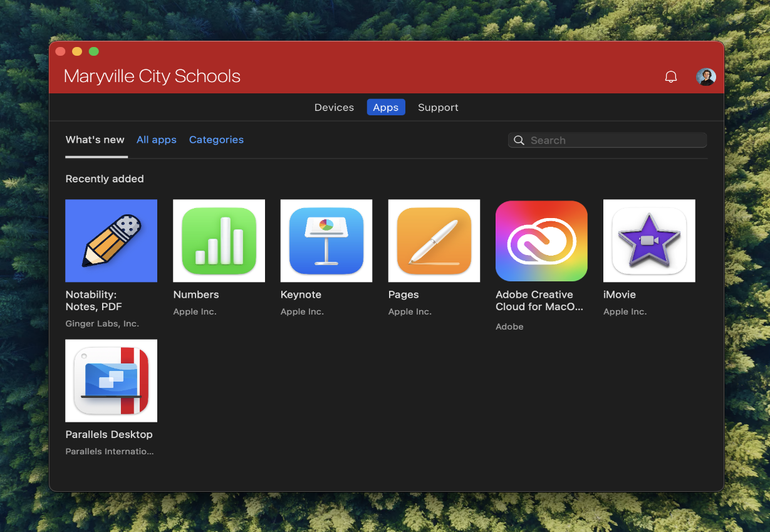Click the Keynote app title

point(301,295)
